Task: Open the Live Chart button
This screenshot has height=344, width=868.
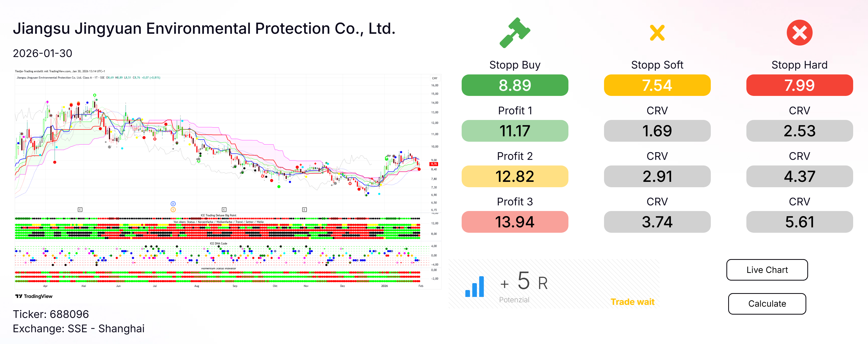Action: [x=767, y=270]
